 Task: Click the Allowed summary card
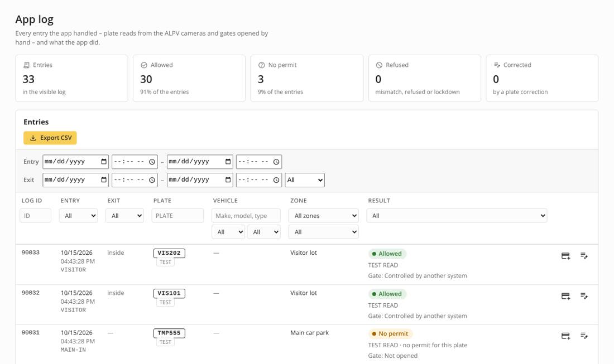click(x=189, y=78)
